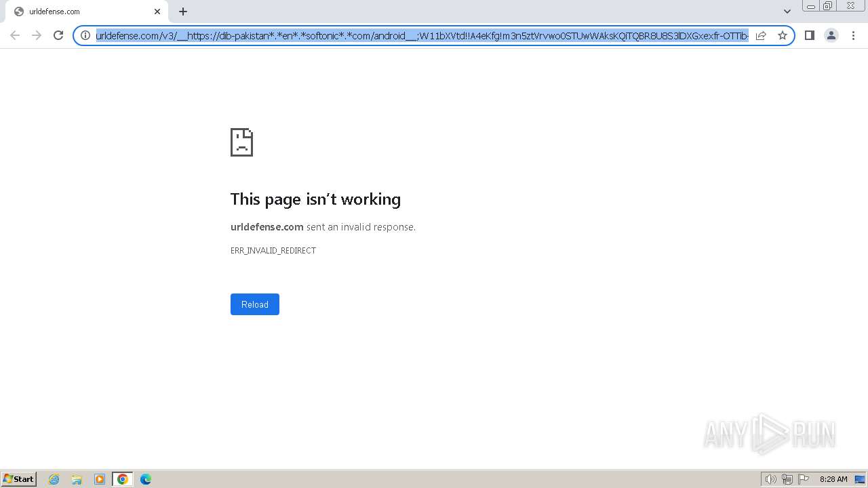868x488 pixels.
Task: Launch Microsoft Edge from the taskbar
Action: click(x=146, y=479)
